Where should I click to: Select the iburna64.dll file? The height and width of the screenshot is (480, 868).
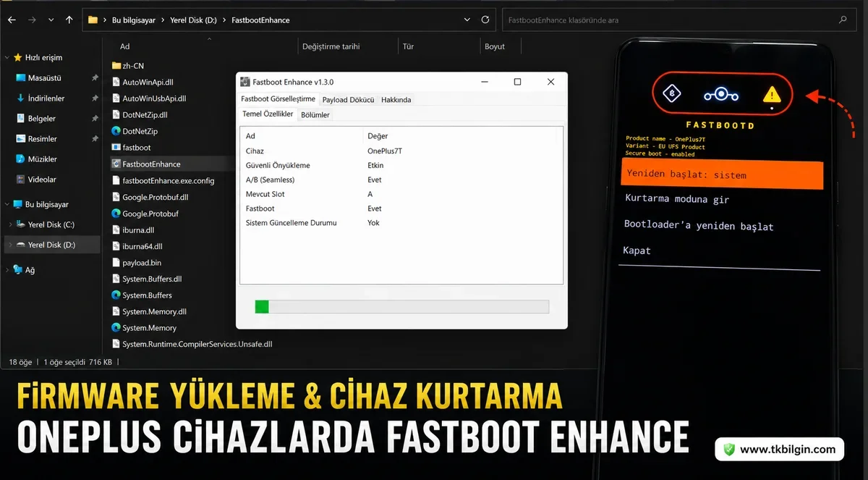pyautogui.click(x=137, y=246)
